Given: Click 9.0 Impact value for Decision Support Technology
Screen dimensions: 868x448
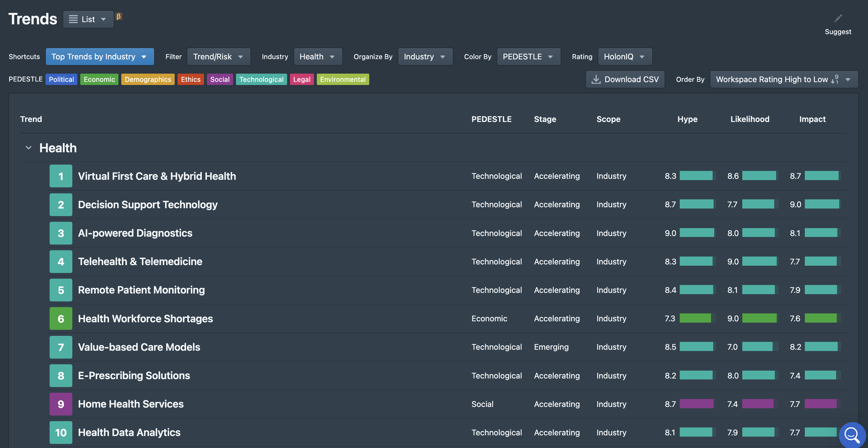Looking at the screenshot, I should tap(795, 205).
